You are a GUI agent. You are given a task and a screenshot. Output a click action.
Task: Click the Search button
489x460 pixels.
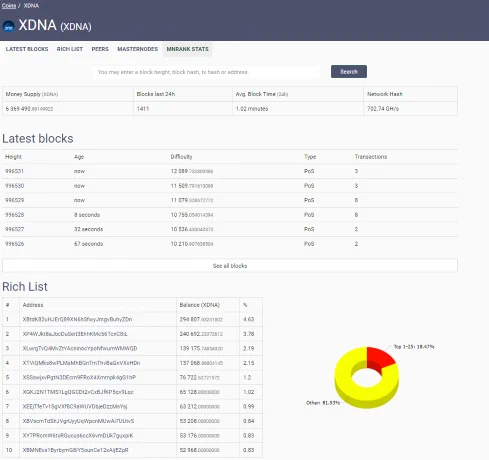click(x=349, y=71)
